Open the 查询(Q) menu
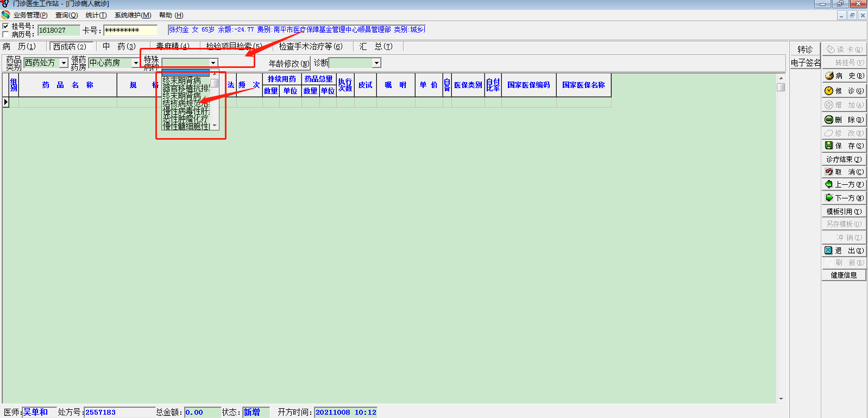 66,15
